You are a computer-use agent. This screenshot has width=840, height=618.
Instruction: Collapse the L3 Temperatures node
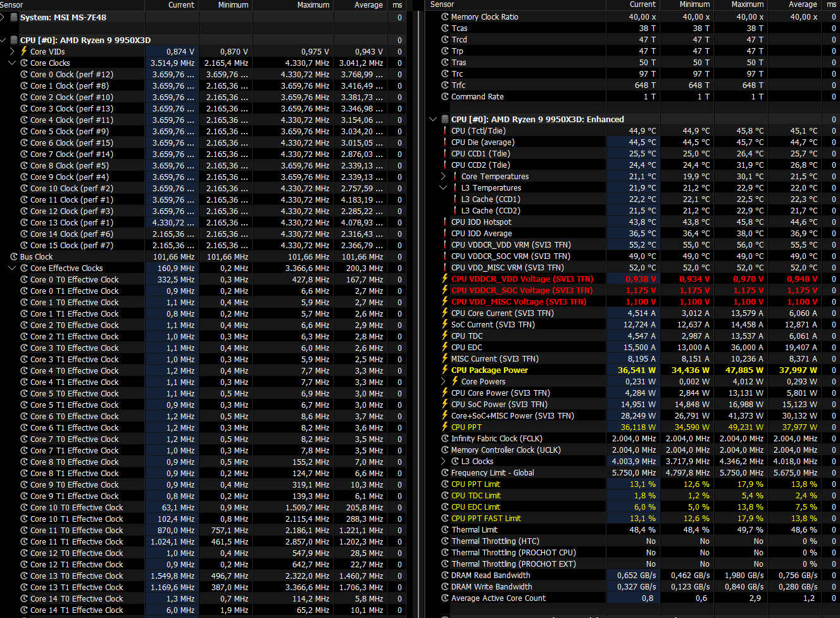pos(444,187)
